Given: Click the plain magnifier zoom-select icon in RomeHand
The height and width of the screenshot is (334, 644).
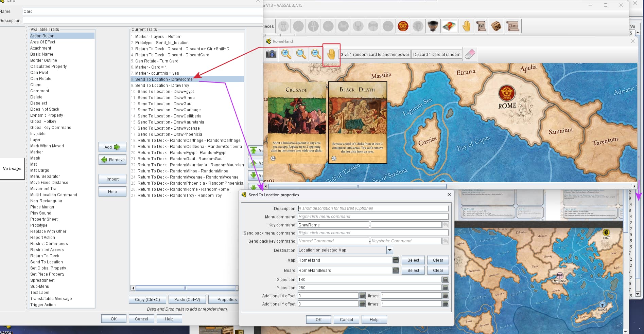Looking at the screenshot, I should [301, 54].
